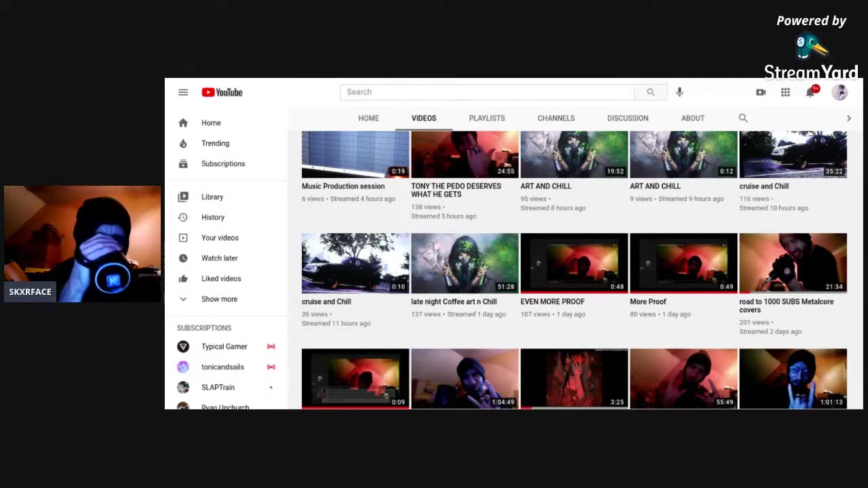Click the search magnifier button
This screenshot has width=868, height=488.
(x=650, y=92)
